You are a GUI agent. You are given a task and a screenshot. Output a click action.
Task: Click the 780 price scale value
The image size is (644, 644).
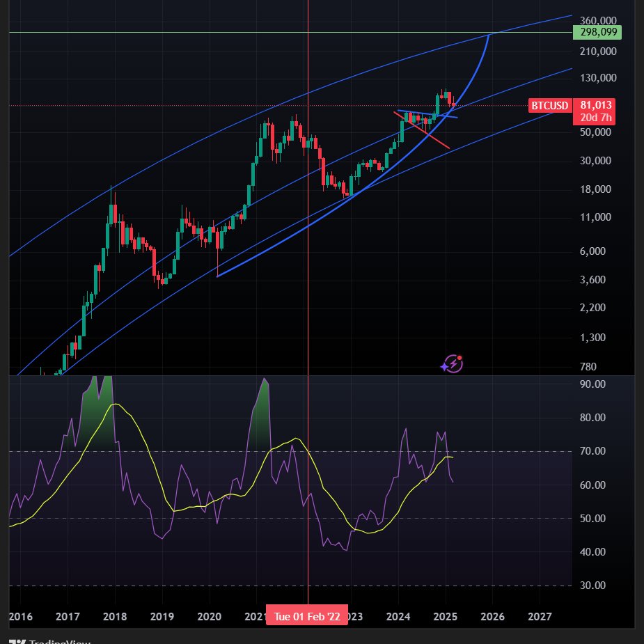(588, 366)
